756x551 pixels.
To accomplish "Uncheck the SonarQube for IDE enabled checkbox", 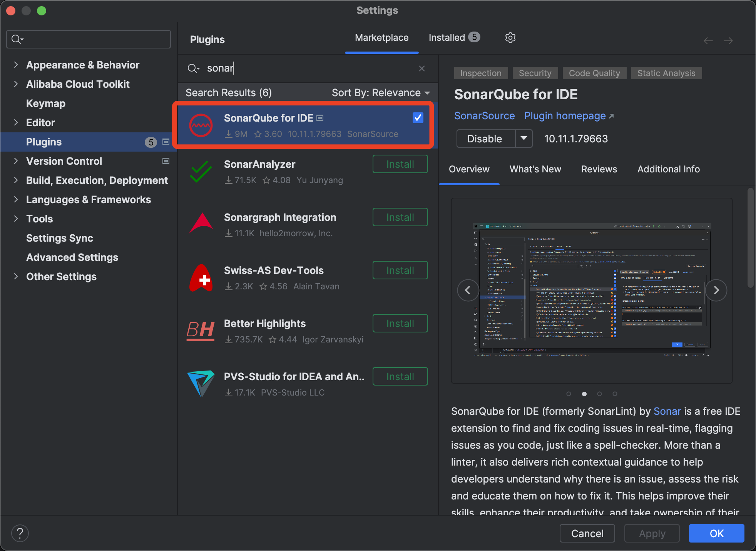I will point(418,118).
